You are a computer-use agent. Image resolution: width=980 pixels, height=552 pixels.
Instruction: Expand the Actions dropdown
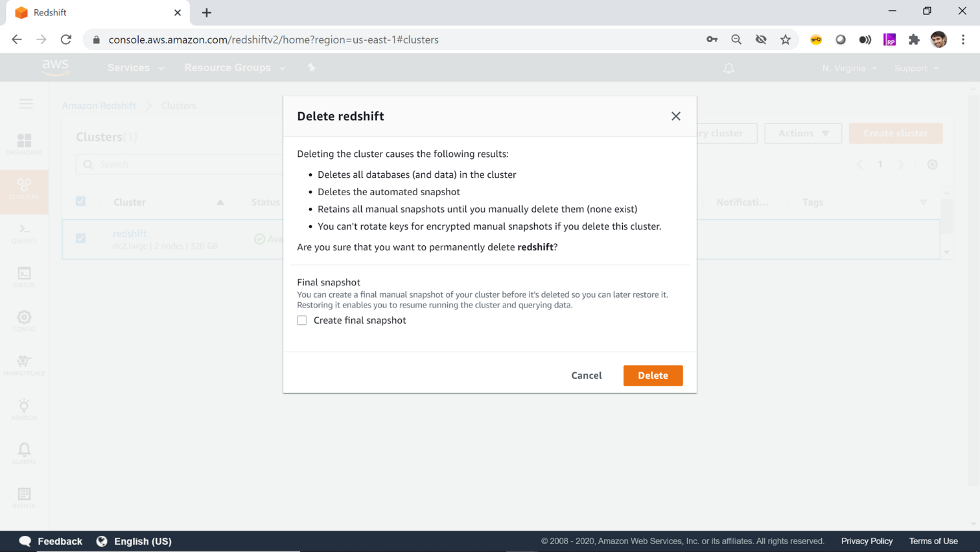pos(802,134)
